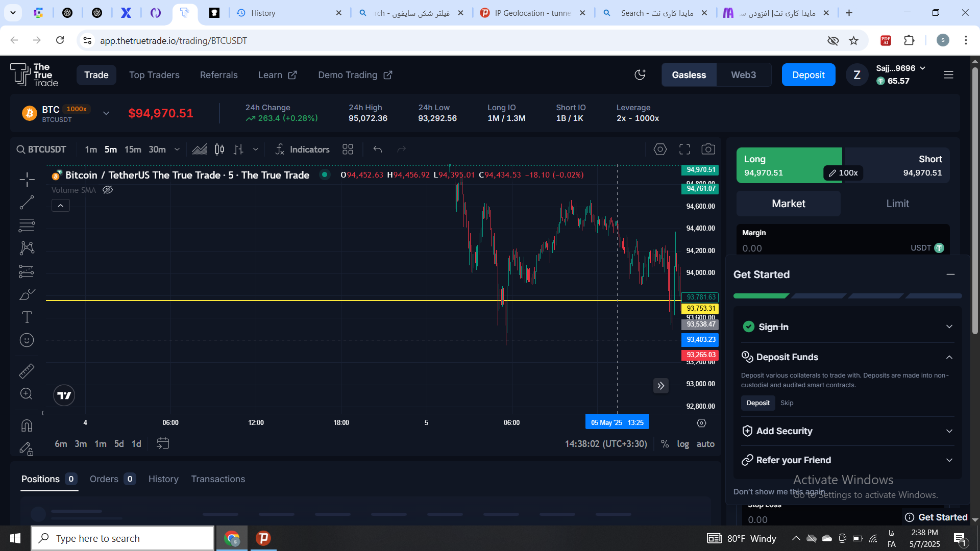Viewport: 980px width, 551px height.
Task: Select the Limit order type
Action: [897, 204]
